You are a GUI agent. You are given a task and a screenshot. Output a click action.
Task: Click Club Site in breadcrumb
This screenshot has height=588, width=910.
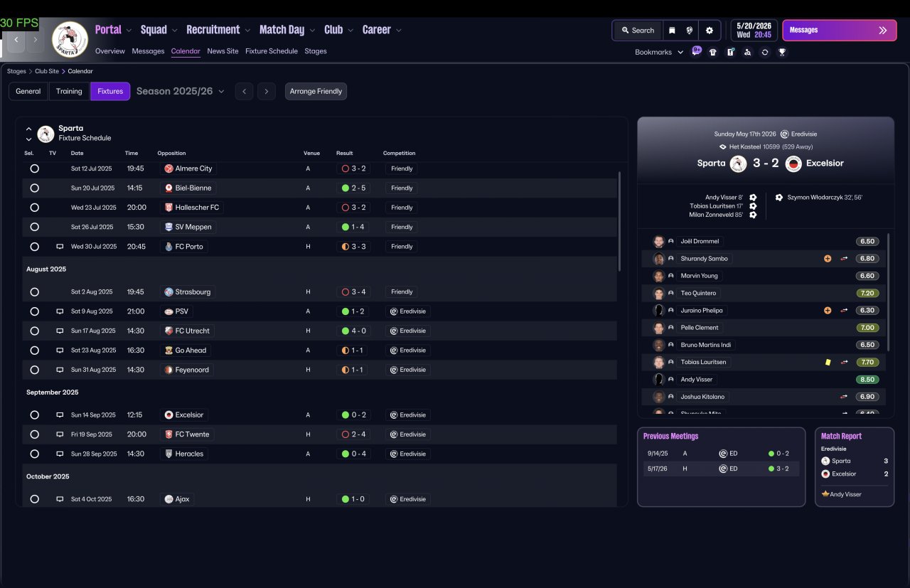(47, 71)
